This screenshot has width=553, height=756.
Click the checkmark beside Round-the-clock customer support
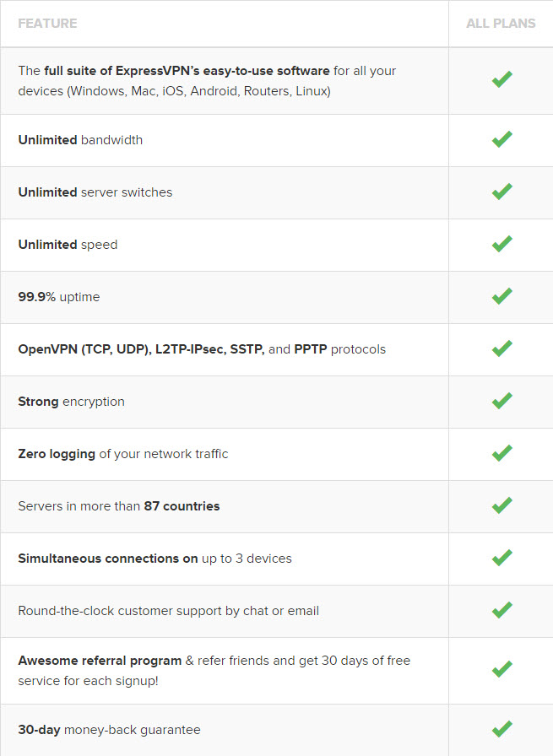pos(501,610)
